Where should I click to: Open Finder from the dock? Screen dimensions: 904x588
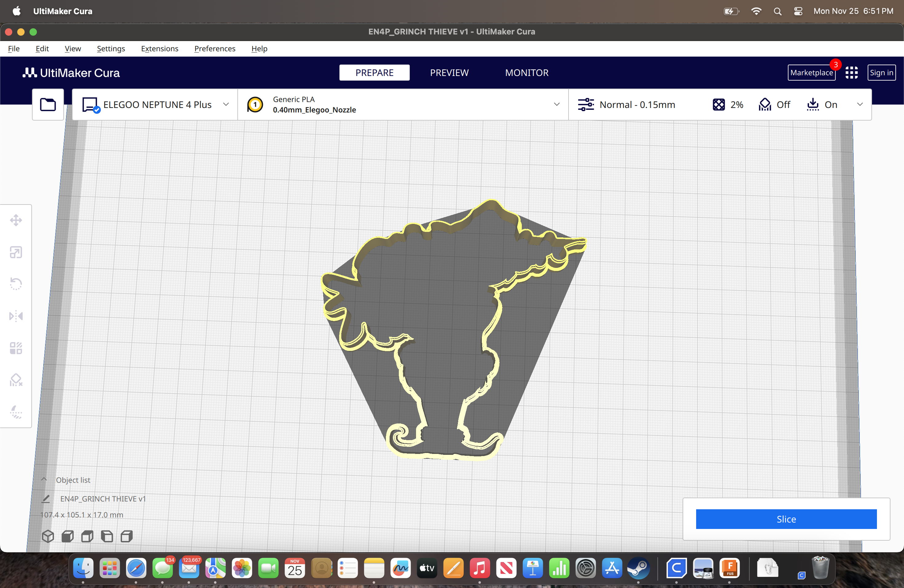tap(83, 568)
